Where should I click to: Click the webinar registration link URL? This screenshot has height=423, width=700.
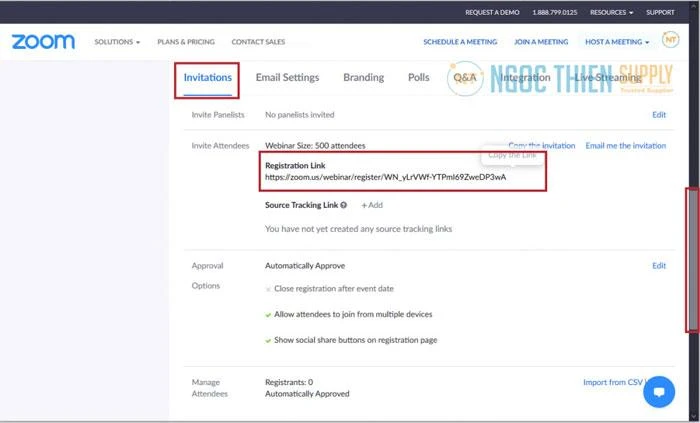tap(385, 177)
